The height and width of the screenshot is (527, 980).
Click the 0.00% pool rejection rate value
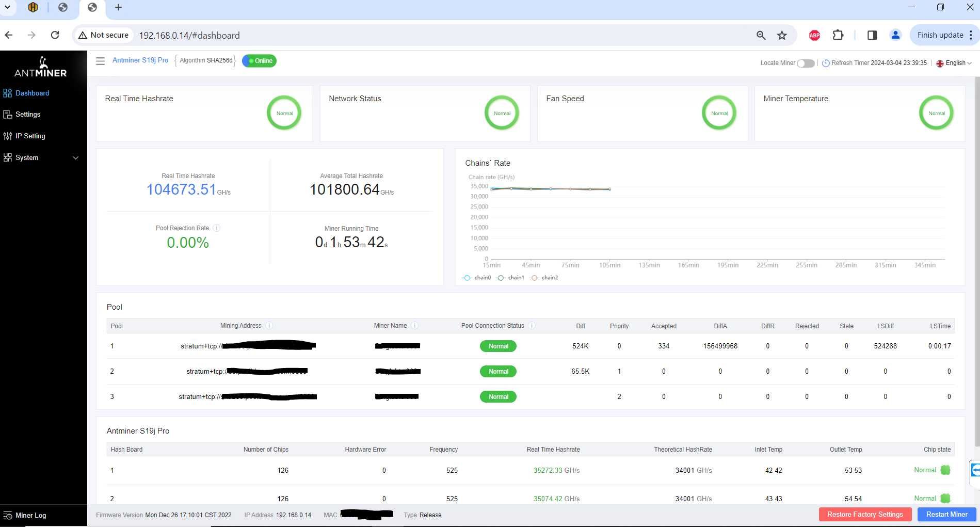[x=188, y=243]
